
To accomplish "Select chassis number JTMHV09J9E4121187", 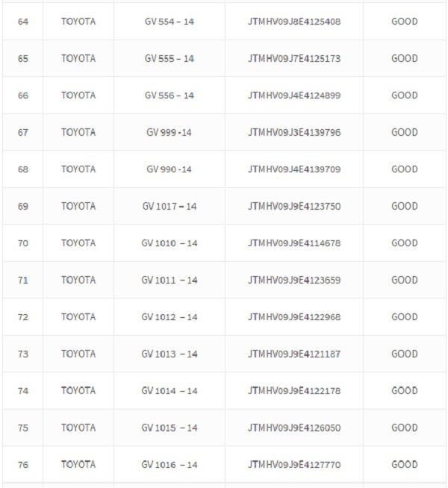I will (x=294, y=354).
